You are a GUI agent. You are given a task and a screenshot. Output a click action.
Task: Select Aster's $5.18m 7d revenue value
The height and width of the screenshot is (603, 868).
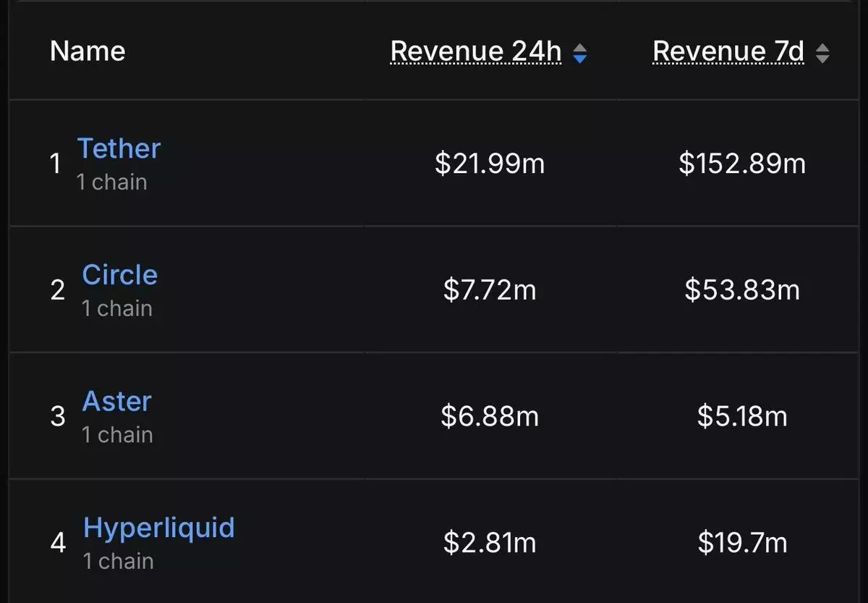coord(742,416)
